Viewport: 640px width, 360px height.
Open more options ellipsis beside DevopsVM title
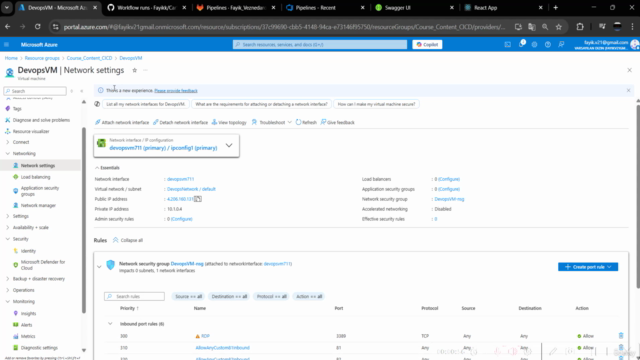tap(145, 70)
